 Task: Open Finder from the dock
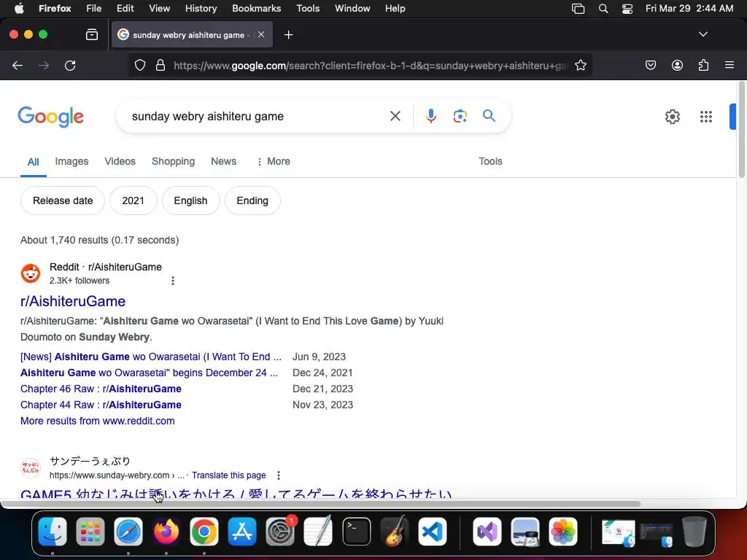(53, 532)
